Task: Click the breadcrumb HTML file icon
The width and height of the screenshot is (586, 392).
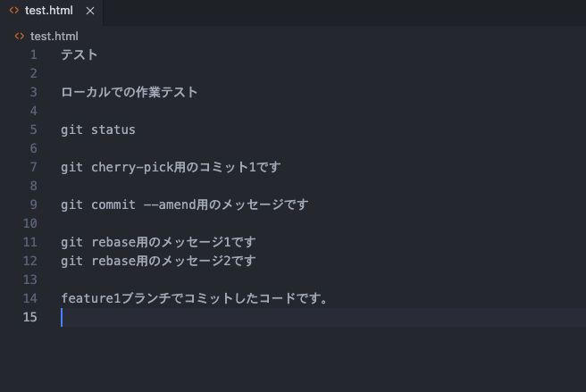Action: pos(20,37)
